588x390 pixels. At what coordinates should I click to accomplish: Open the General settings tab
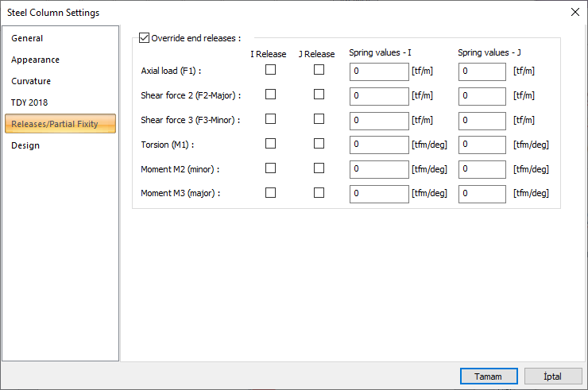click(x=27, y=38)
